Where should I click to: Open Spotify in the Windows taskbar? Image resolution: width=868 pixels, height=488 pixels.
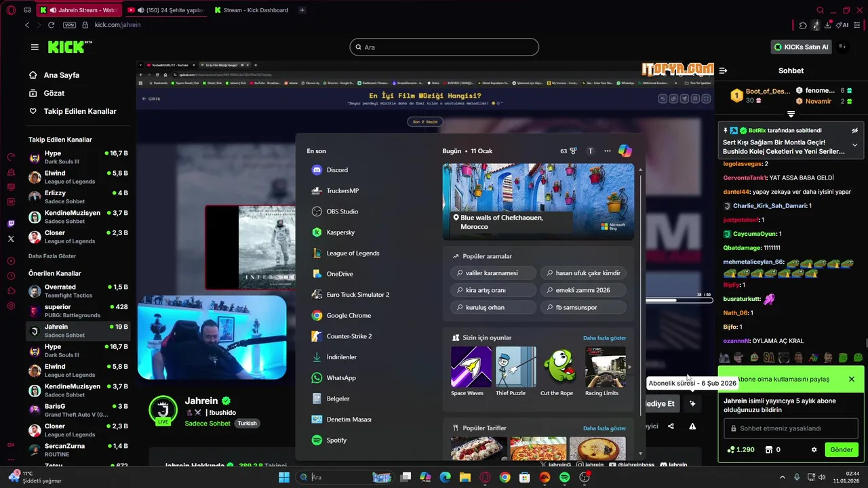tap(565, 477)
